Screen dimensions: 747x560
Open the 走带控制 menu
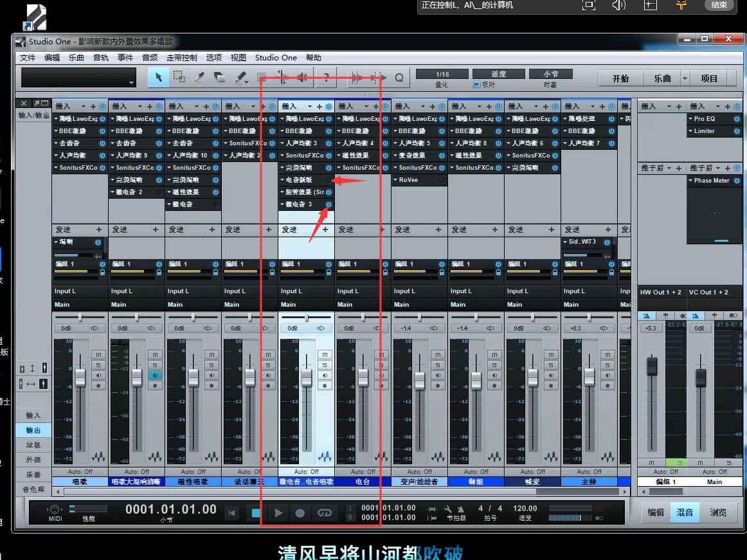(x=181, y=58)
